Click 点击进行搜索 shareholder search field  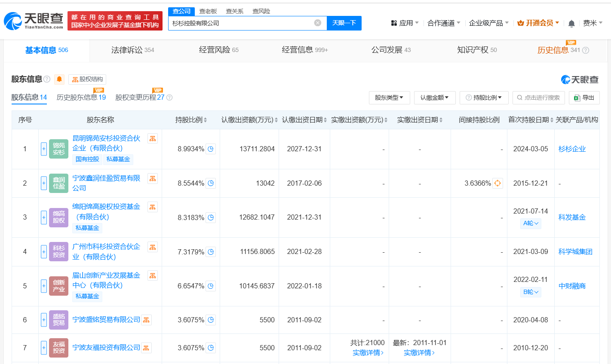click(x=539, y=98)
